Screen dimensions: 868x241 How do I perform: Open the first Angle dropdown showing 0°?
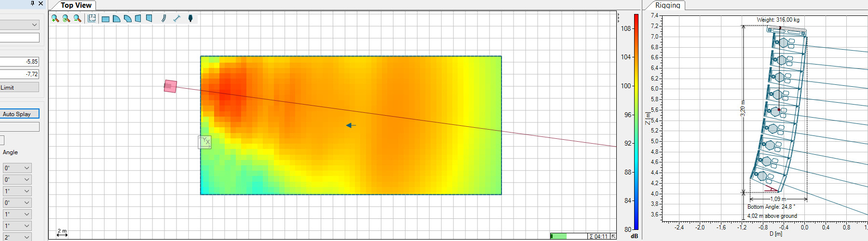[x=17, y=168]
